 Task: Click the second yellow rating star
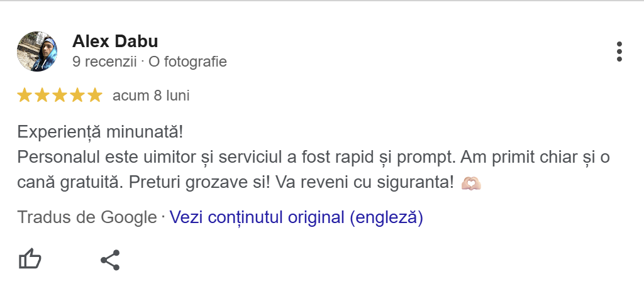[x=42, y=95]
